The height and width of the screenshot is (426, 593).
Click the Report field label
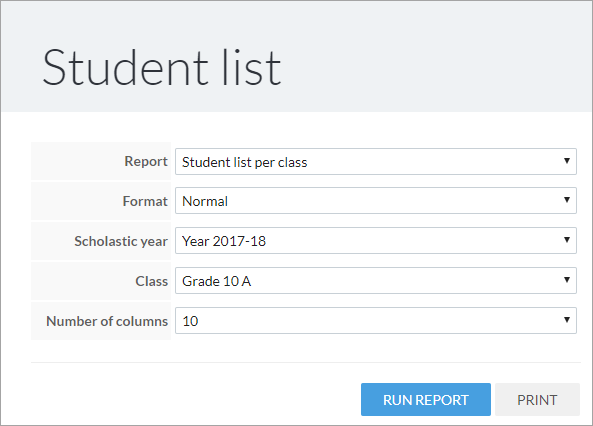[146, 162]
